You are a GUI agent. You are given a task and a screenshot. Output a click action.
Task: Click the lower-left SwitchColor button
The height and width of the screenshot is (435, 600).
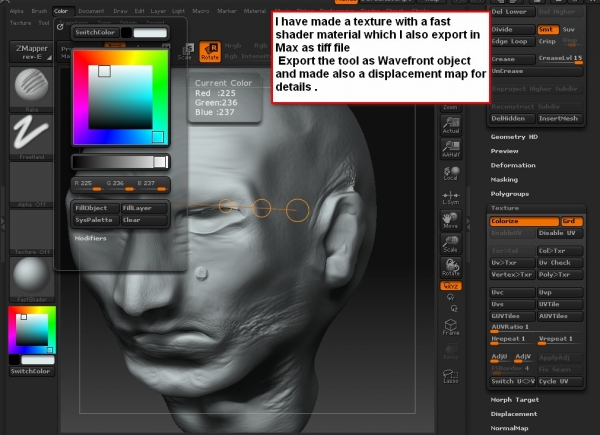click(31, 371)
